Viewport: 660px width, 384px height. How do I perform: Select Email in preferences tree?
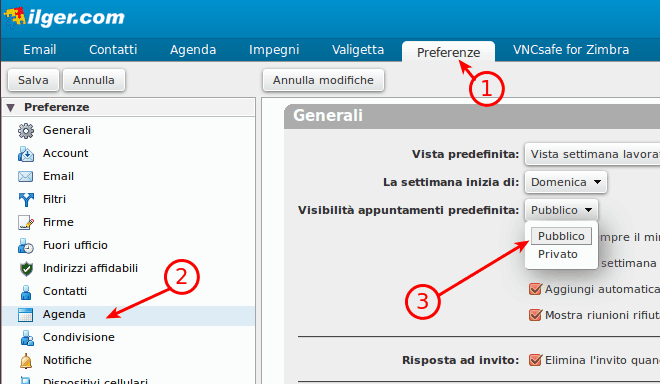tap(128, 176)
